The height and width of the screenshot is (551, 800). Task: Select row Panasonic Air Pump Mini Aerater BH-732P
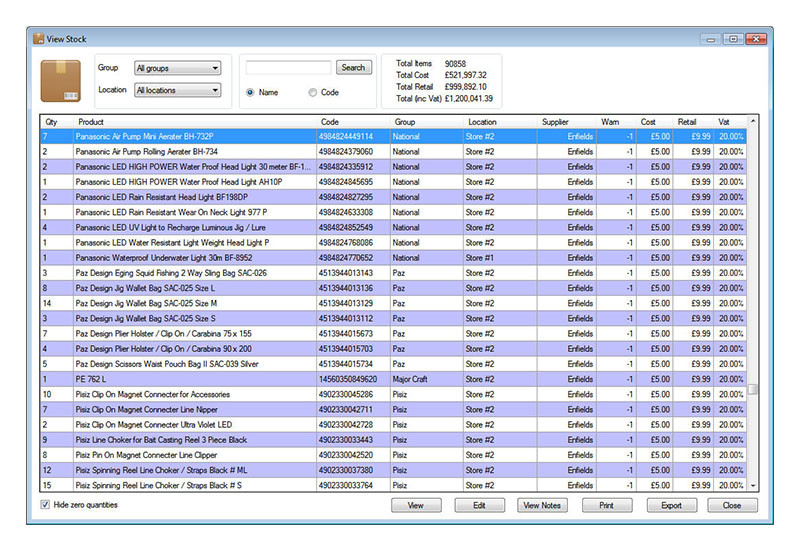pyautogui.click(x=393, y=137)
